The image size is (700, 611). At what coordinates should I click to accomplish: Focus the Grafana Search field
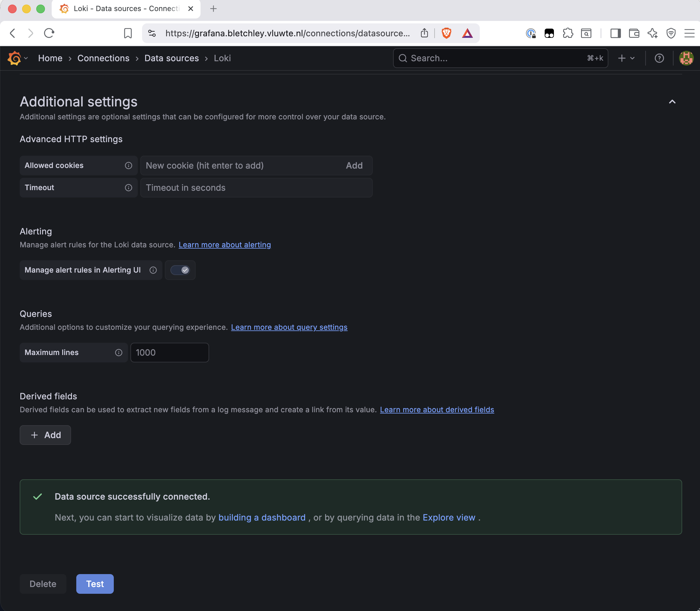(x=500, y=58)
